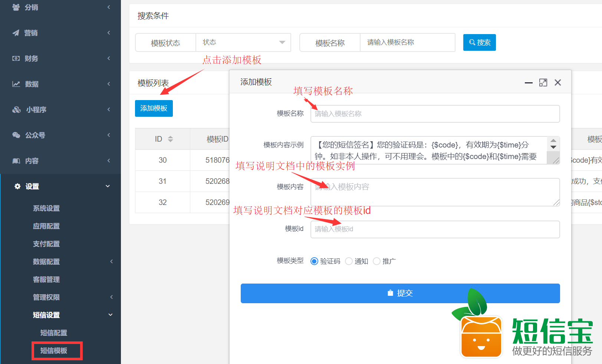The image size is (602, 364).
Task: Click the 公众号 WeChat icon
Action: tap(16, 135)
